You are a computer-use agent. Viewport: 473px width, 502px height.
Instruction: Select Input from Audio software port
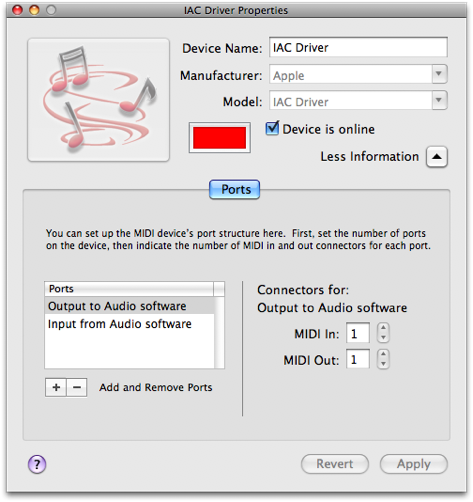click(129, 324)
